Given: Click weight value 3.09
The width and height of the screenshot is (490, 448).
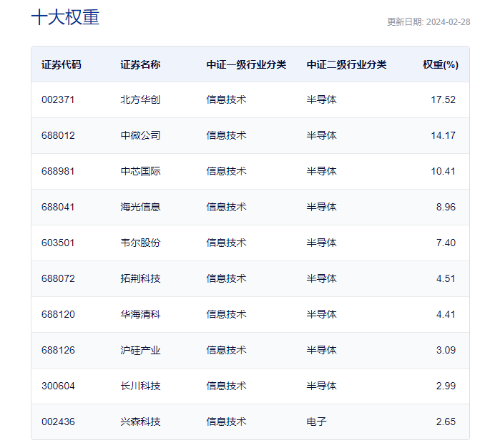Looking at the screenshot, I should pyautogui.click(x=446, y=350).
